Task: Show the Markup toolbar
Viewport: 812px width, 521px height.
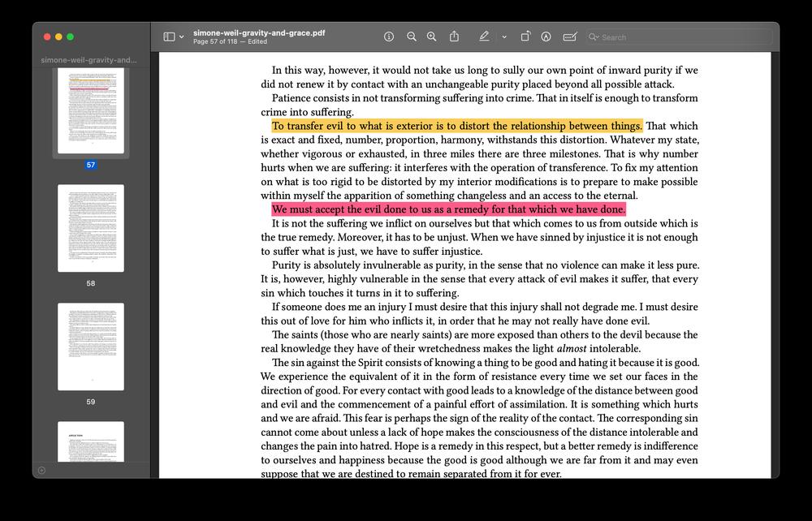Action: click(x=546, y=37)
